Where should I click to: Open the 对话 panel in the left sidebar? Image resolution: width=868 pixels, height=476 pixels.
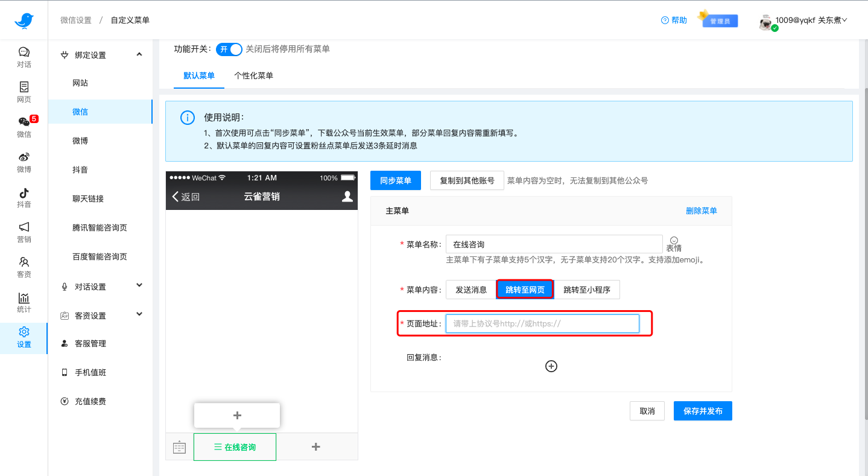[x=24, y=57]
